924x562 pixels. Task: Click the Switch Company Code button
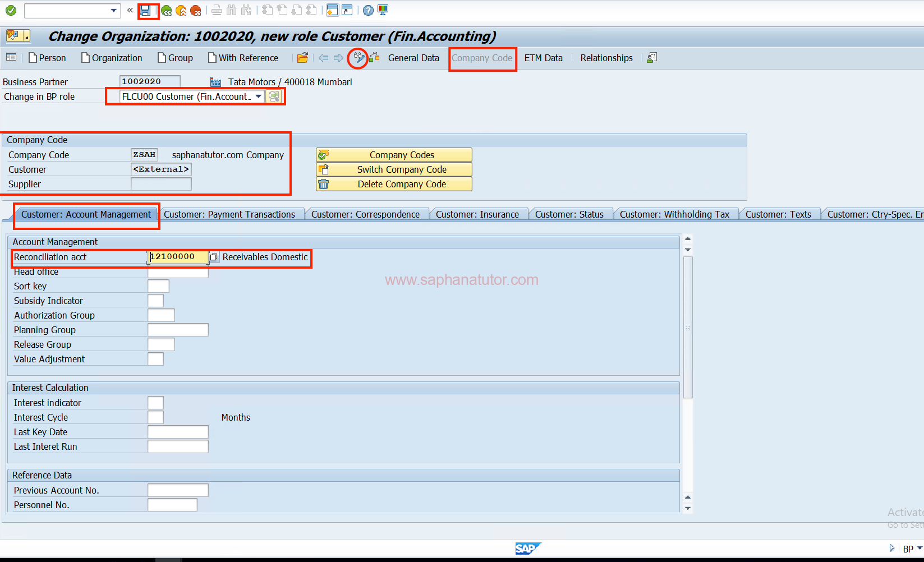394,169
